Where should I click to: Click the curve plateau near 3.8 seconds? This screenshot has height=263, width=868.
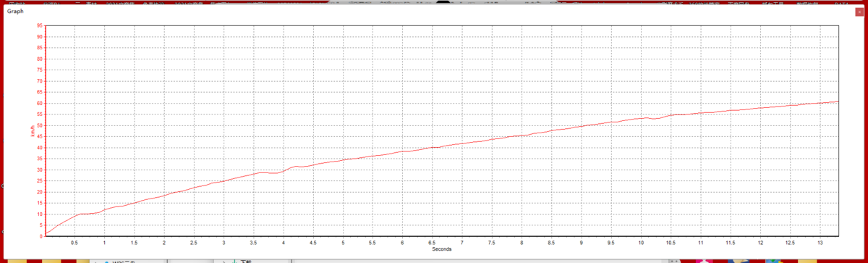point(271,173)
